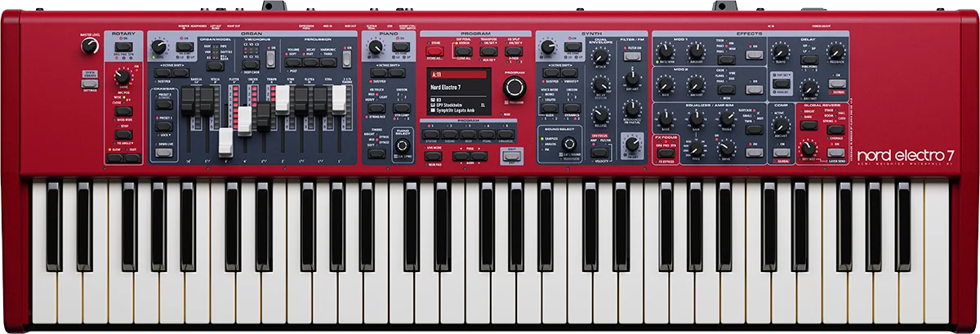
Task: Click the large Program dial
Action: (514, 87)
